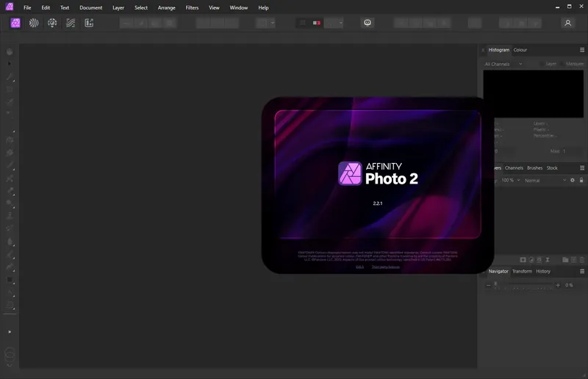This screenshot has height=379, width=588.
Task: Toggle the red and white toolbar icon
Action: (x=317, y=23)
